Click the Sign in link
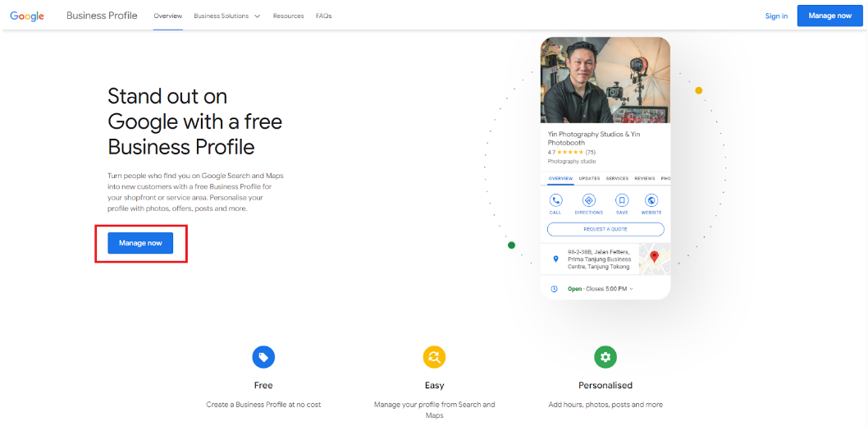 click(776, 16)
